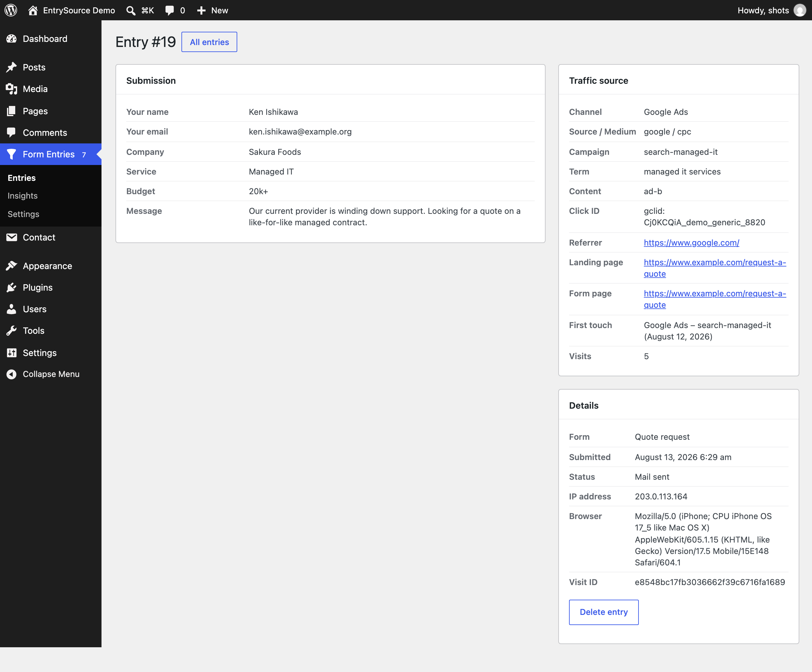Go to the Dashboard menu label
812x672 pixels.
pyautogui.click(x=45, y=39)
